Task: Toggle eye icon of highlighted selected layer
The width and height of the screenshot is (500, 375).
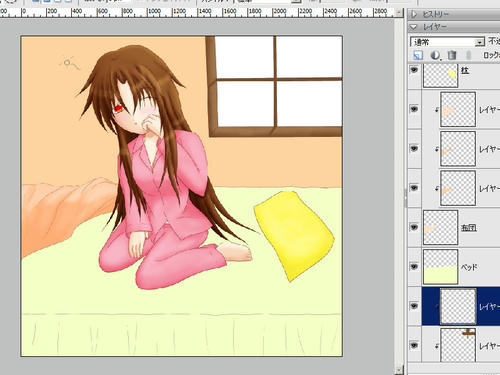Action: tap(414, 306)
